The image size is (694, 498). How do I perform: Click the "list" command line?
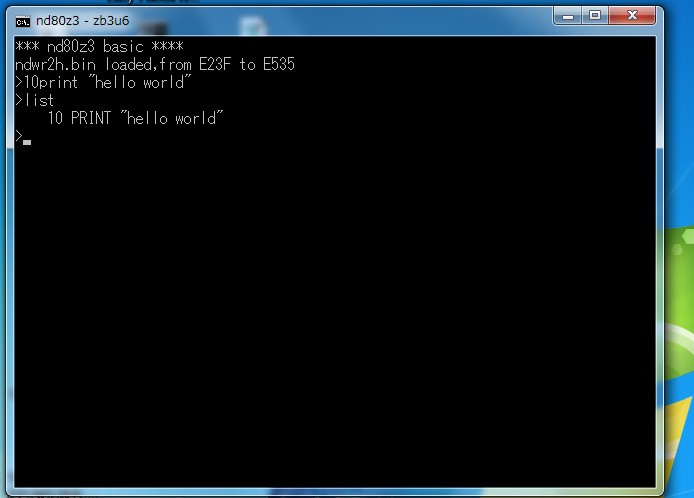pyautogui.click(x=35, y=100)
